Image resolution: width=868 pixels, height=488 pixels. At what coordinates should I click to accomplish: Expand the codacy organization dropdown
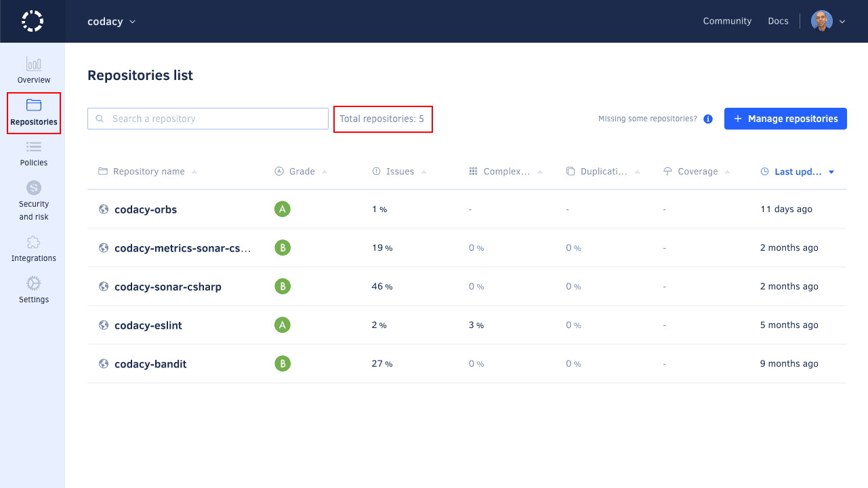112,22
